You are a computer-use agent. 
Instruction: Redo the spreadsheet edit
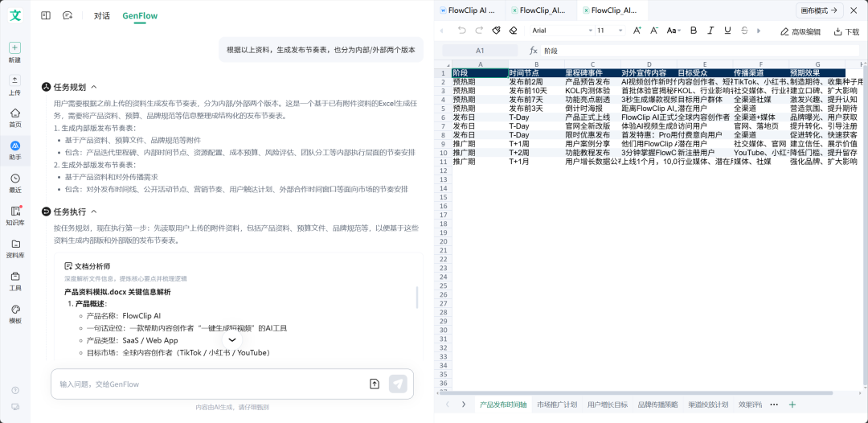[x=479, y=31]
